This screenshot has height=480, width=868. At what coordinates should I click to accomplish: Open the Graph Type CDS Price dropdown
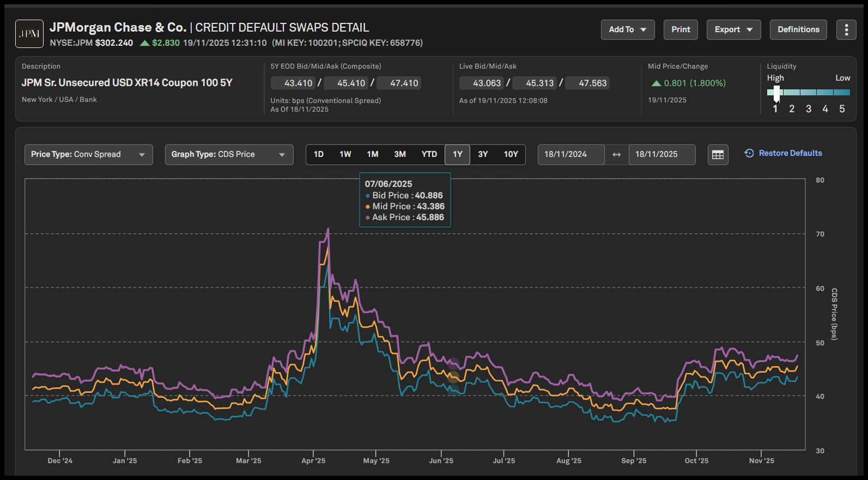pyautogui.click(x=229, y=155)
